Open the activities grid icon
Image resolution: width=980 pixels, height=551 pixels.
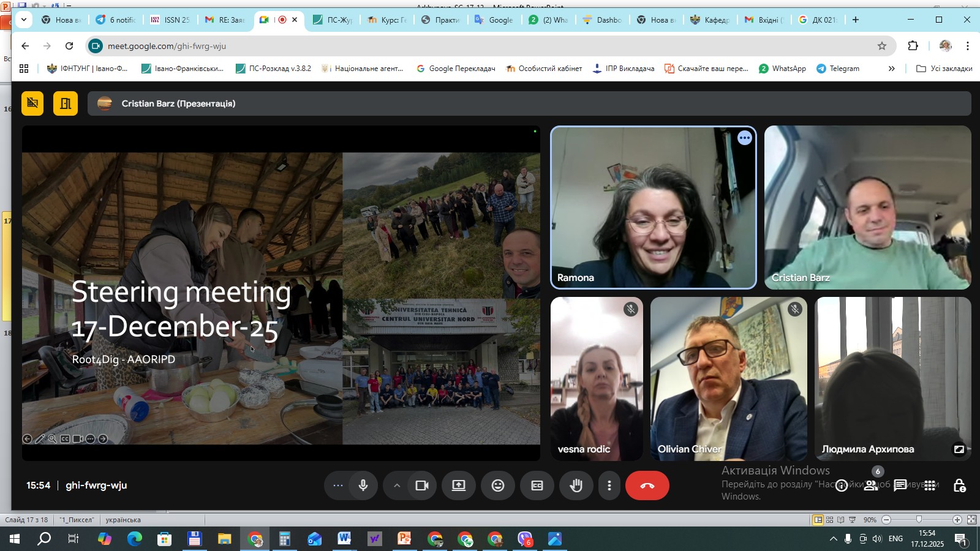pyautogui.click(x=930, y=485)
